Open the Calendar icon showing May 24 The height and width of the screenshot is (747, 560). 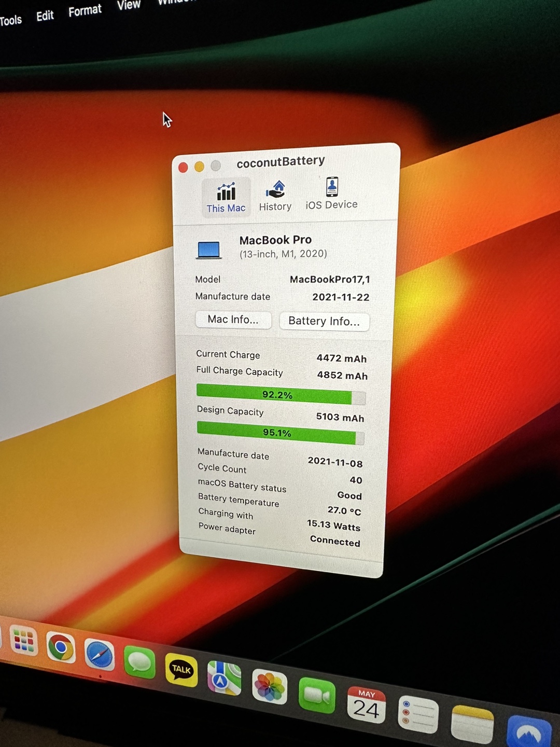[366, 705]
